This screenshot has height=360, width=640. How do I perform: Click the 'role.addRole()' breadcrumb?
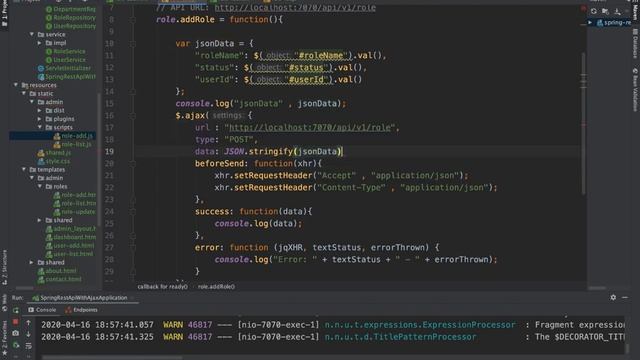pyautogui.click(x=216, y=287)
